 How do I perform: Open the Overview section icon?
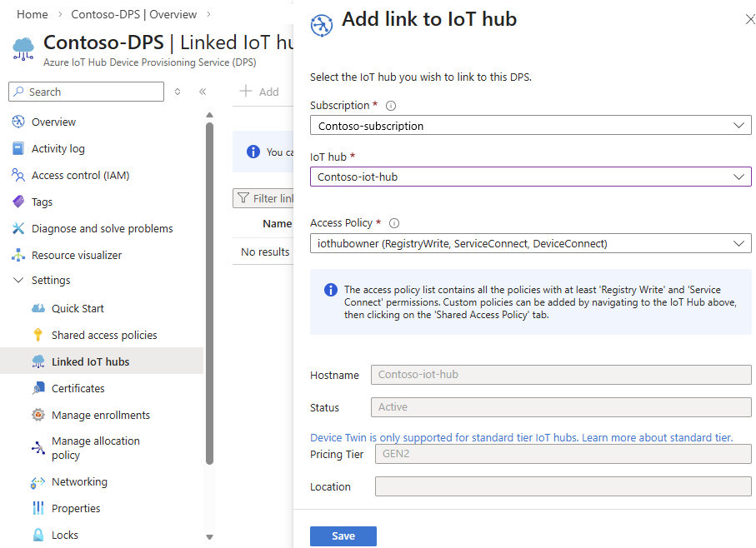[18, 122]
